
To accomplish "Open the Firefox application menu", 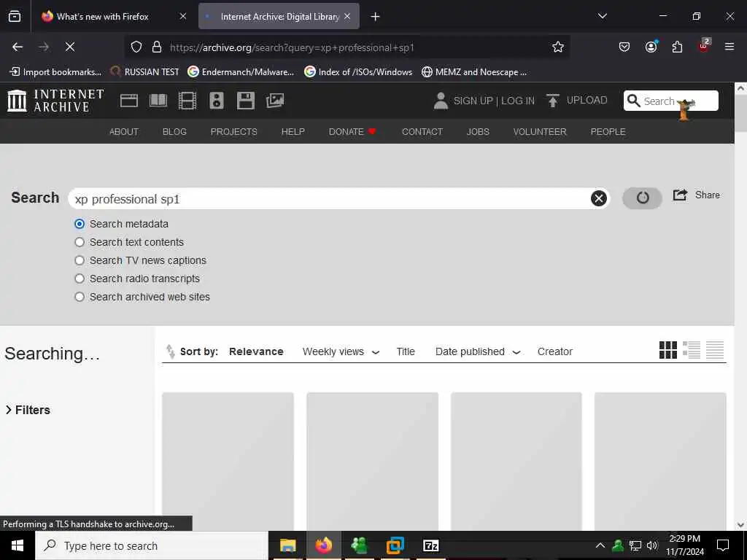I will point(729,47).
